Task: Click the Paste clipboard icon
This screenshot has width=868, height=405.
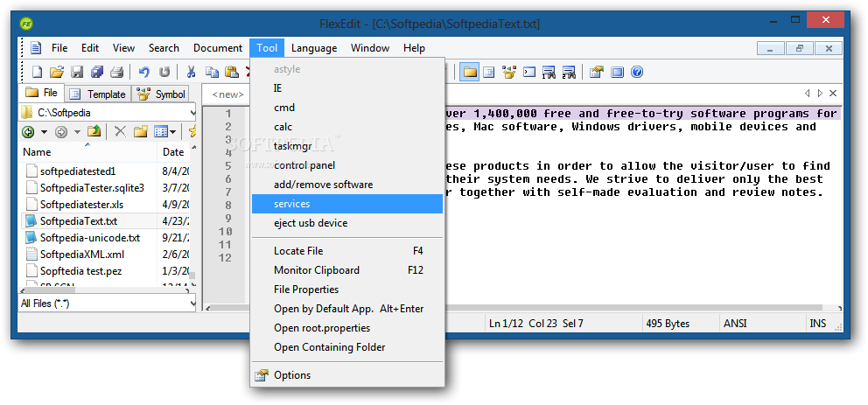Action: (x=232, y=72)
